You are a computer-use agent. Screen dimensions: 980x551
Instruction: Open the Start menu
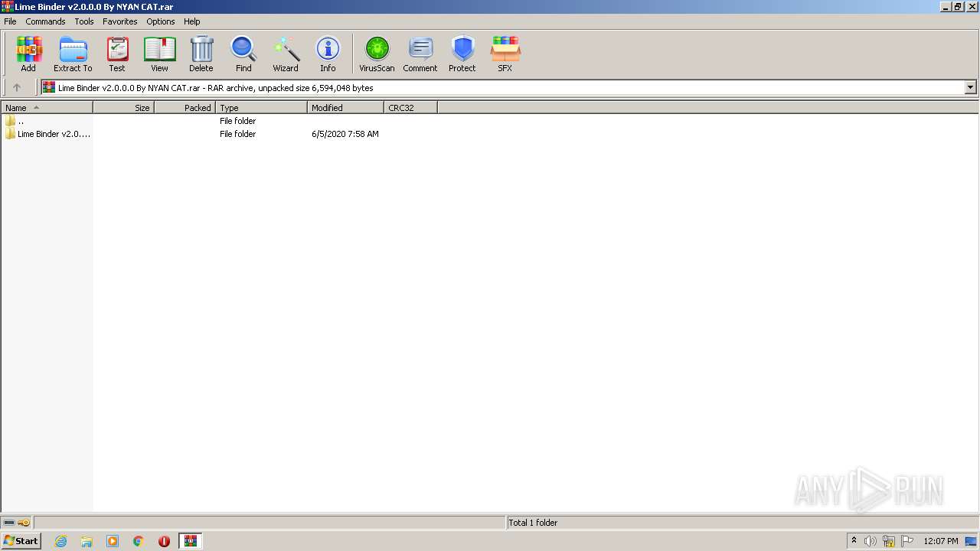21,541
